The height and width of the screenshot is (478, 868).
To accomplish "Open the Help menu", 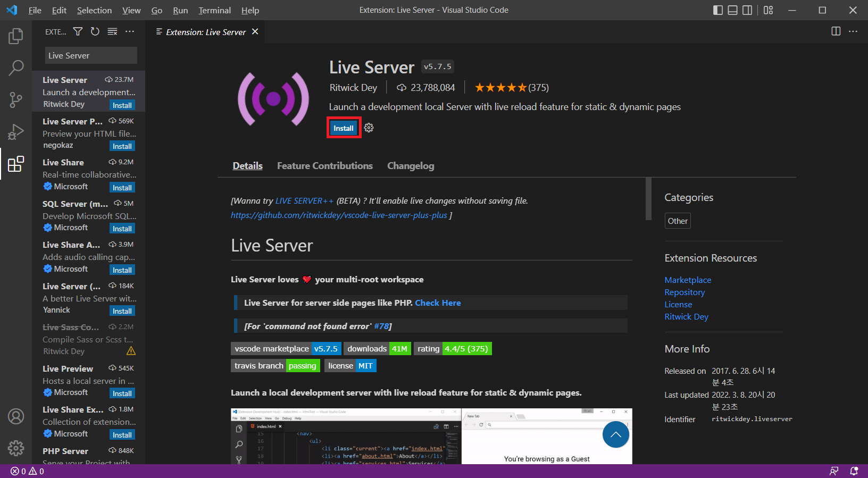I will click(x=250, y=10).
